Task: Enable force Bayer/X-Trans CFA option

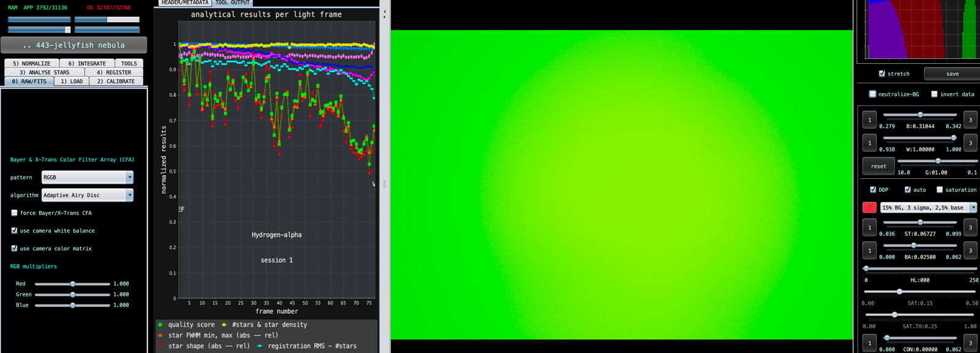Action: click(x=14, y=213)
